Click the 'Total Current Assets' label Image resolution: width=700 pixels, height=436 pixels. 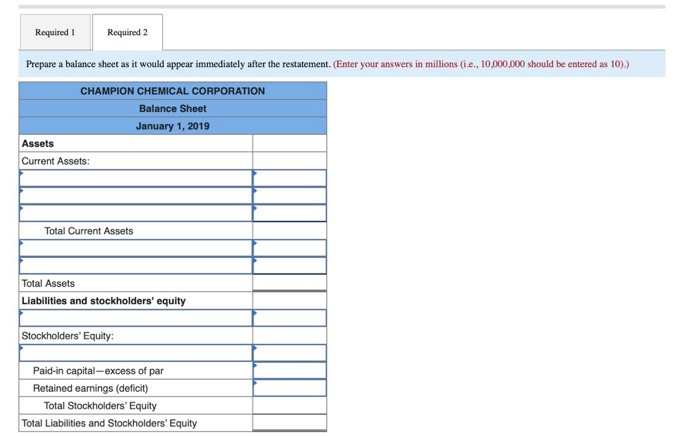pyautogui.click(x=88, y=231)
